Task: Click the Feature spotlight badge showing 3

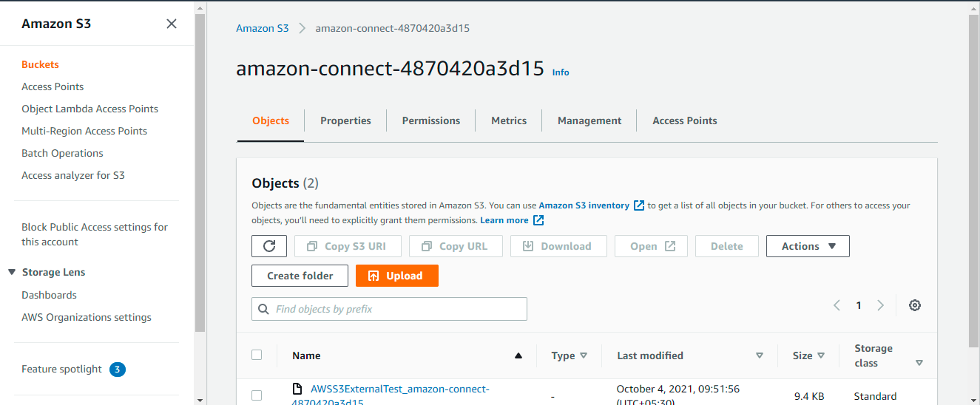Action: click(x=118, y=370)
